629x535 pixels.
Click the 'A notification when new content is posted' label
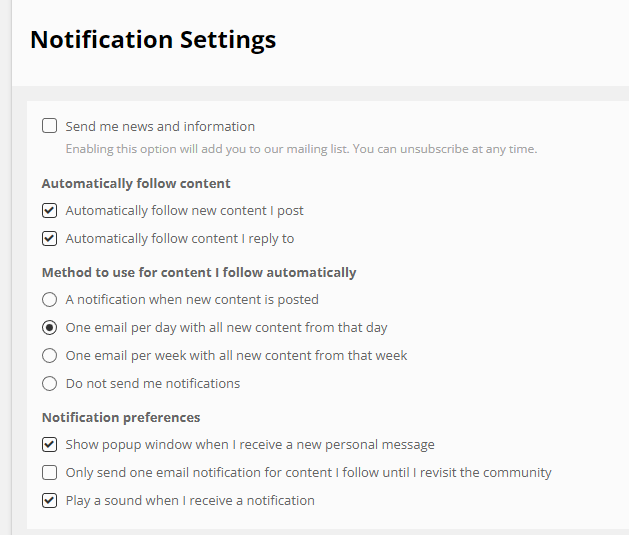[x=192, y=300]
